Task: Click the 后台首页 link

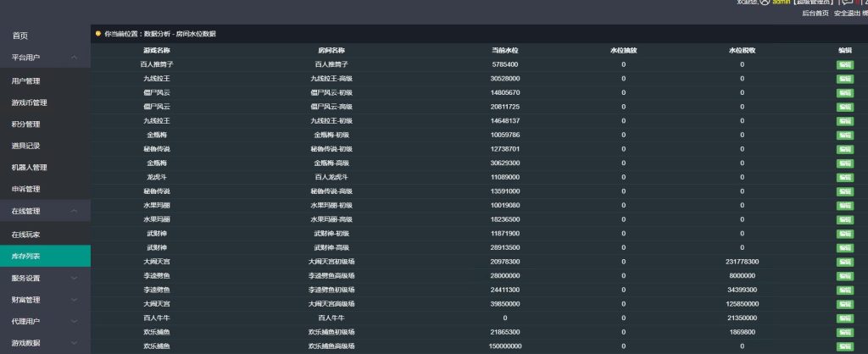Action: (x=815, y=14)
